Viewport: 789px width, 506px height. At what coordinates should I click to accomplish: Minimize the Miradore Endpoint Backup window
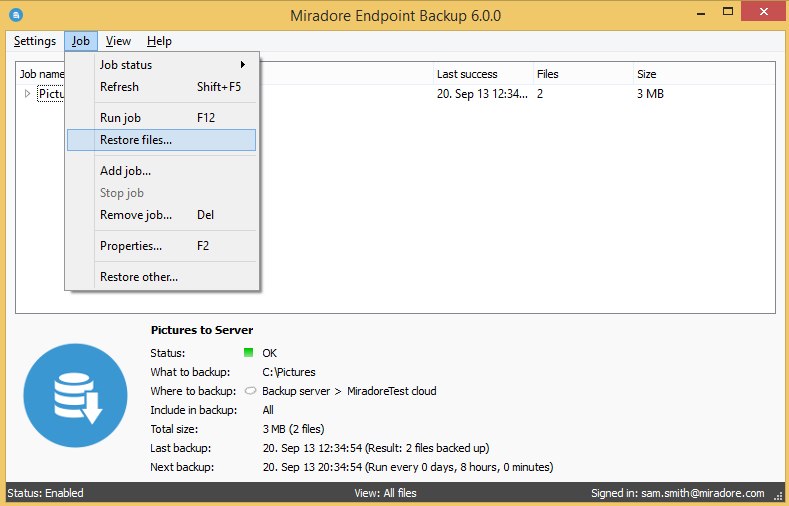[700, 12]
